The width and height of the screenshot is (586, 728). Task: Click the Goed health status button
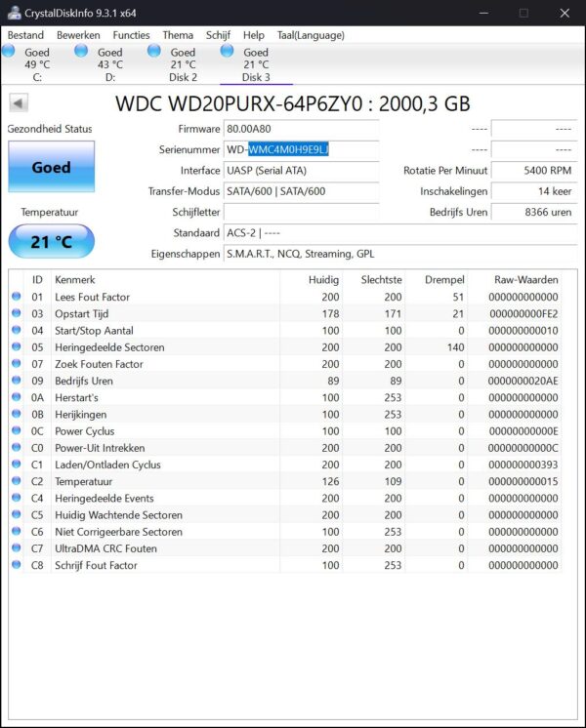click(51, 167)
